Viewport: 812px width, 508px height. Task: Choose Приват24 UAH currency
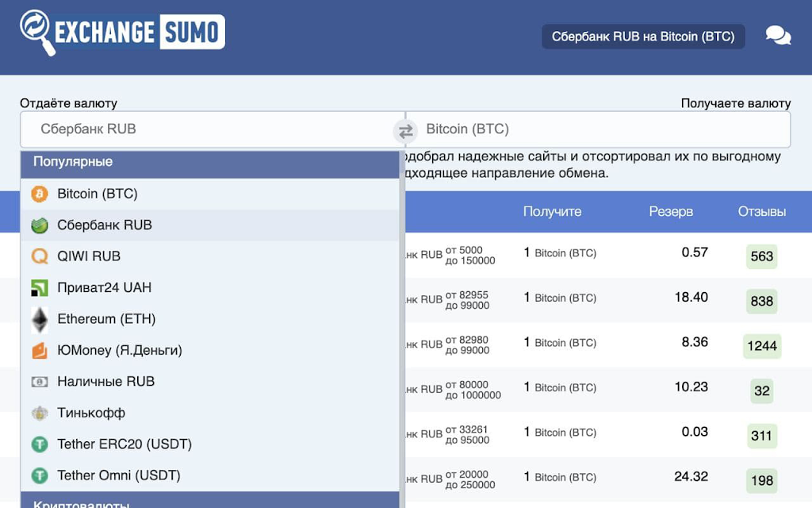click(x=209, y=287)
